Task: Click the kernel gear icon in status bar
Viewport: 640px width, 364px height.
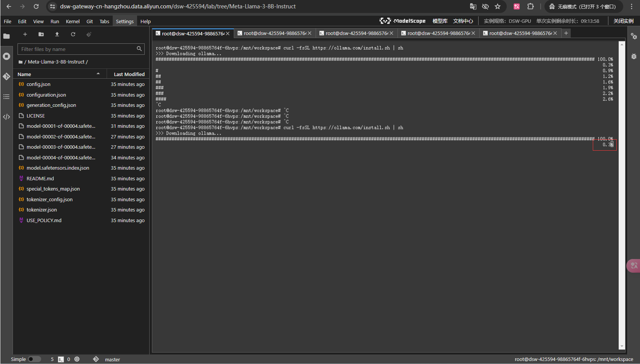Action: coord(77,359)
